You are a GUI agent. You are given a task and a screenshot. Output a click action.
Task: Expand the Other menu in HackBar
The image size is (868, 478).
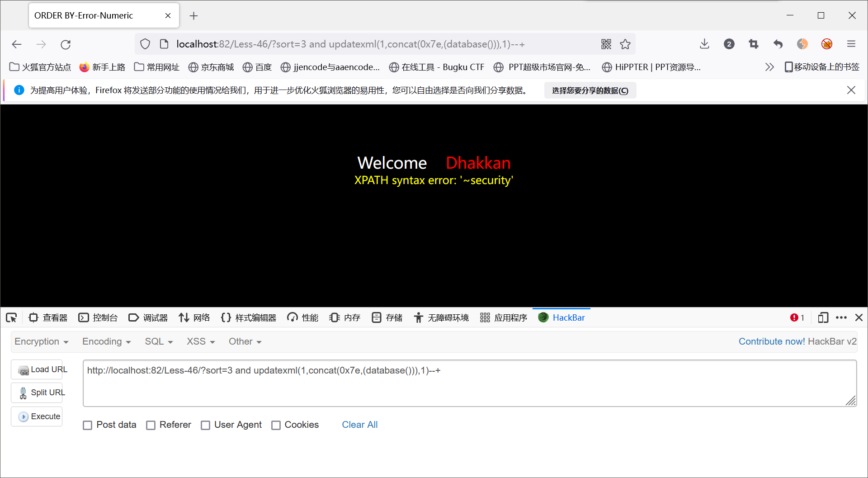click(x=245, y=341)
